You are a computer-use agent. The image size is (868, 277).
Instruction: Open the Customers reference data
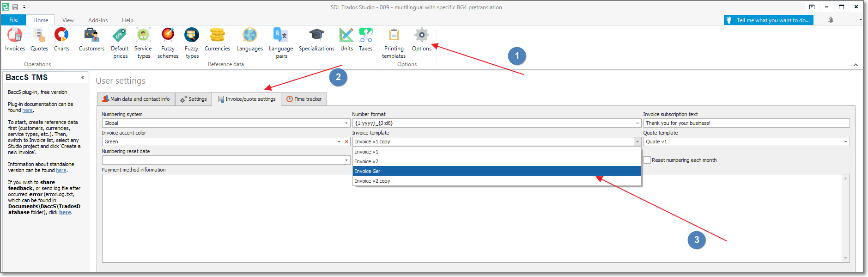coord(91,40)
